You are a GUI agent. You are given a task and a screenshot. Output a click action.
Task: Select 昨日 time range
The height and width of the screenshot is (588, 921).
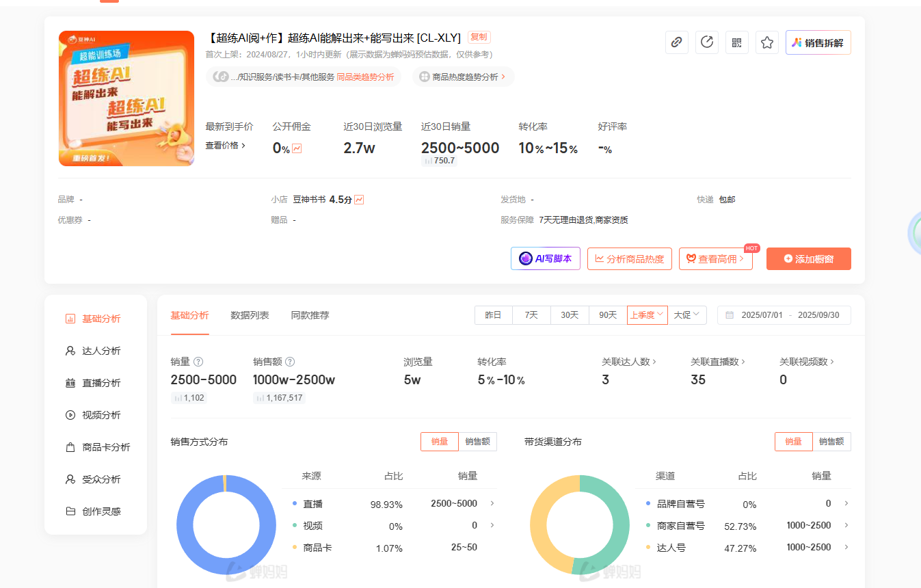(x=494, y=315)
